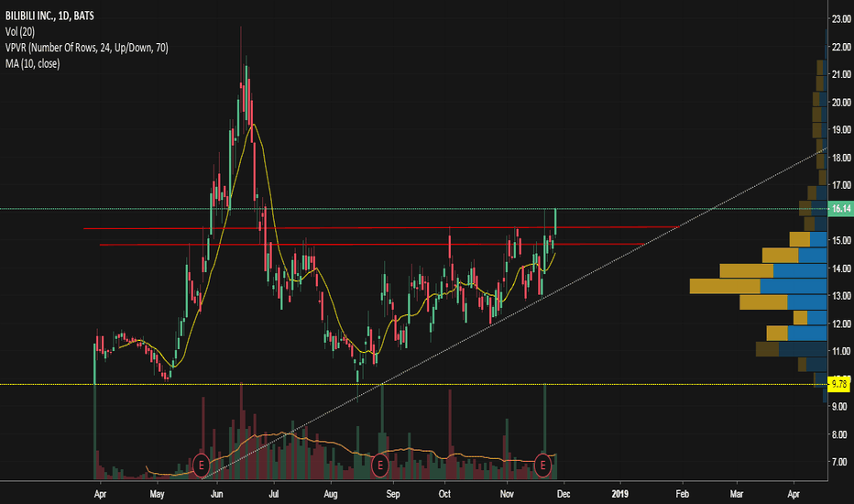The width and height of the screenshot is (854, 504).
Task: Click the Apr label at time axis start
Action: 100,494
